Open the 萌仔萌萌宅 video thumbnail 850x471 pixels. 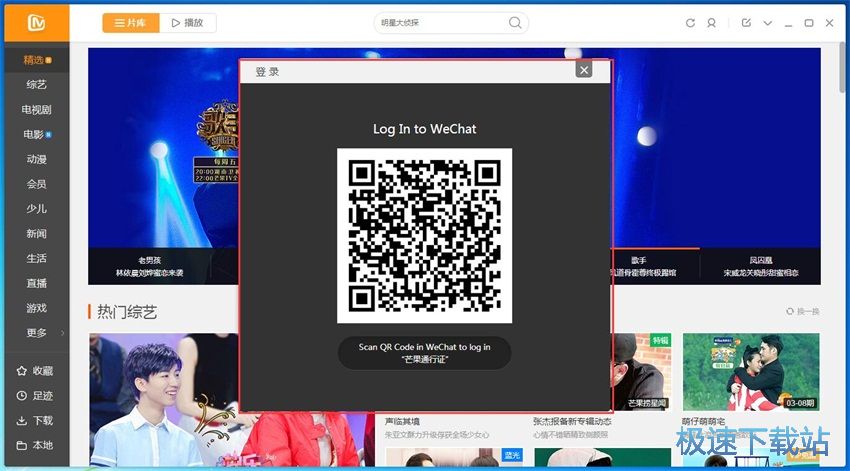coord(751,372)
